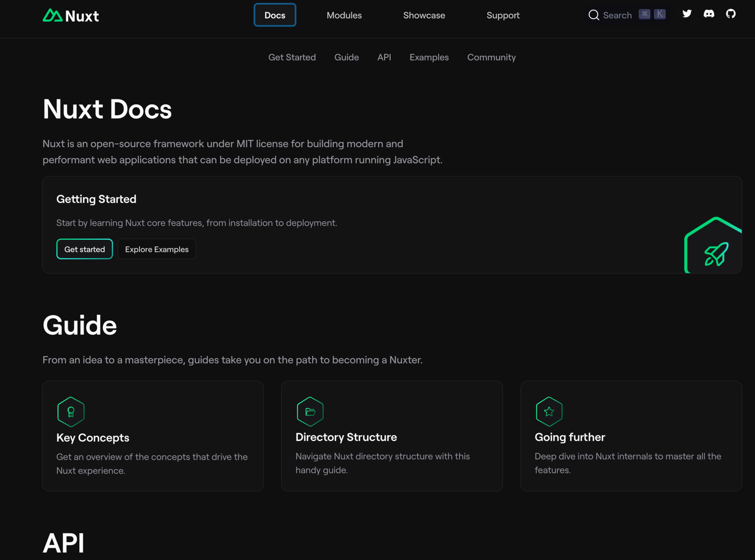Image resolution: width=755 pixels, height=560 pixels.
Task: Click the Explore Examples button
Action: [x=157, y=249]
